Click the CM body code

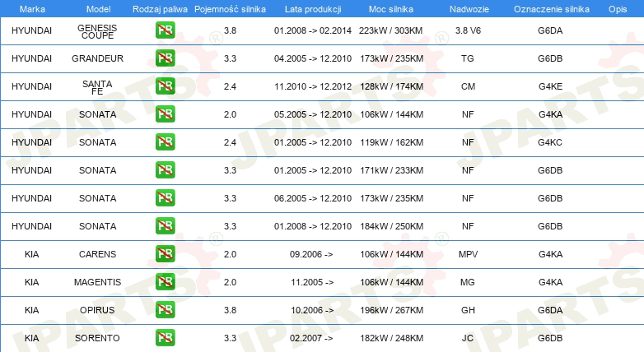coord(468,86)
